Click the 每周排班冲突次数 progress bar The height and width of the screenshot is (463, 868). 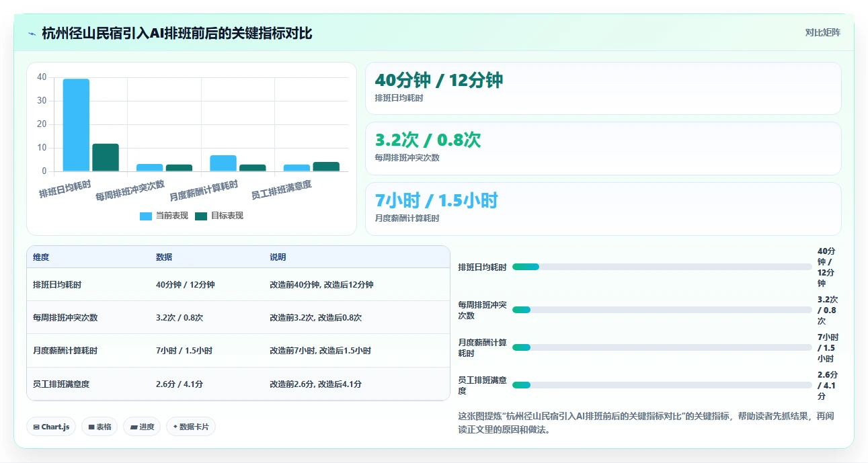662,310
